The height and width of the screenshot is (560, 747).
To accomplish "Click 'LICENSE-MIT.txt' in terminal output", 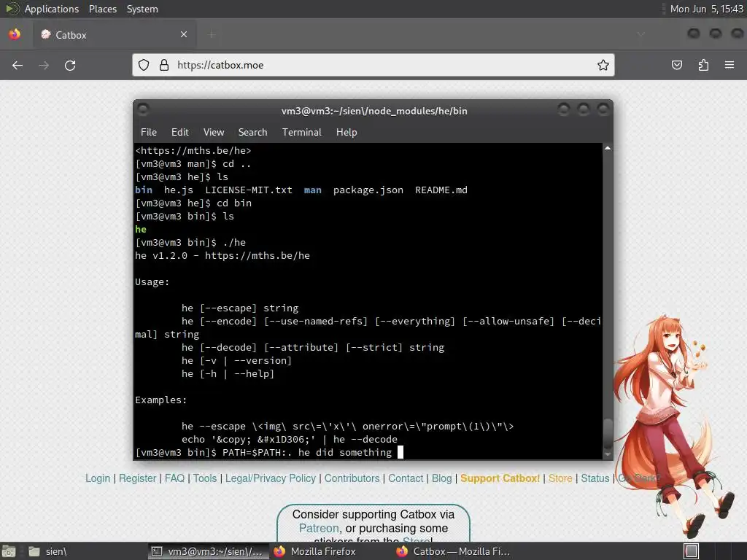I will tap(249, 190).
